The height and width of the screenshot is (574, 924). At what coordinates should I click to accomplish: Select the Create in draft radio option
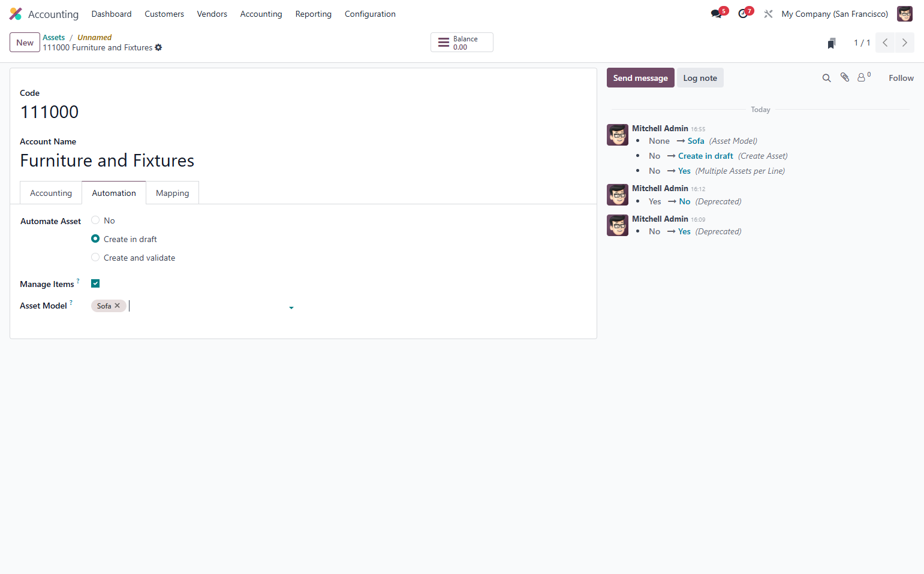(x=95, y=238)
